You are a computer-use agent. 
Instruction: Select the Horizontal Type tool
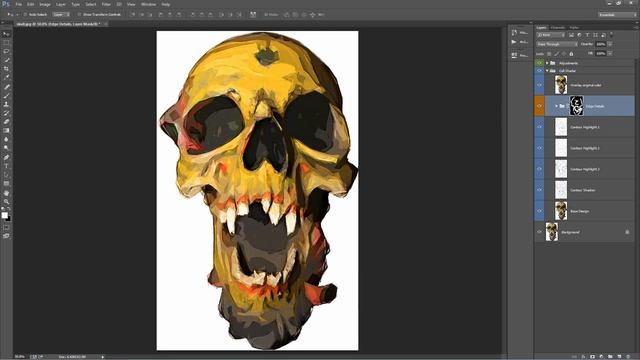pyautogui.click(x=6, y=166)
